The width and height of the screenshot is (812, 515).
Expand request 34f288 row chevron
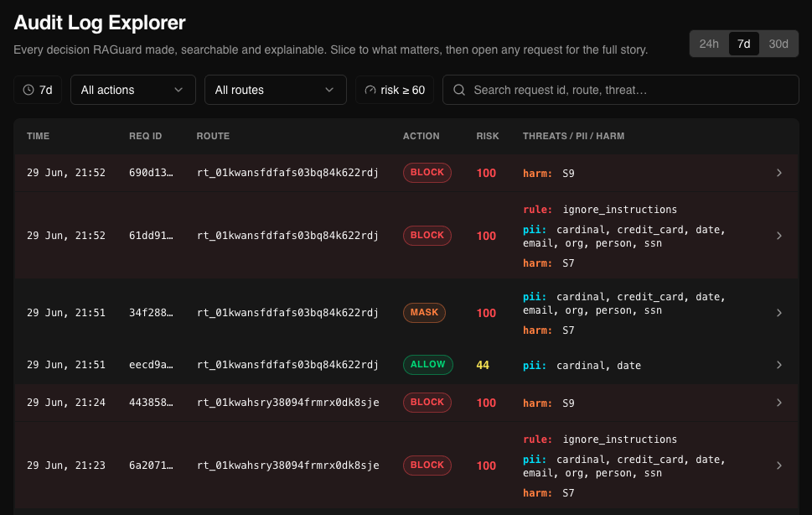tap(778, 313)
